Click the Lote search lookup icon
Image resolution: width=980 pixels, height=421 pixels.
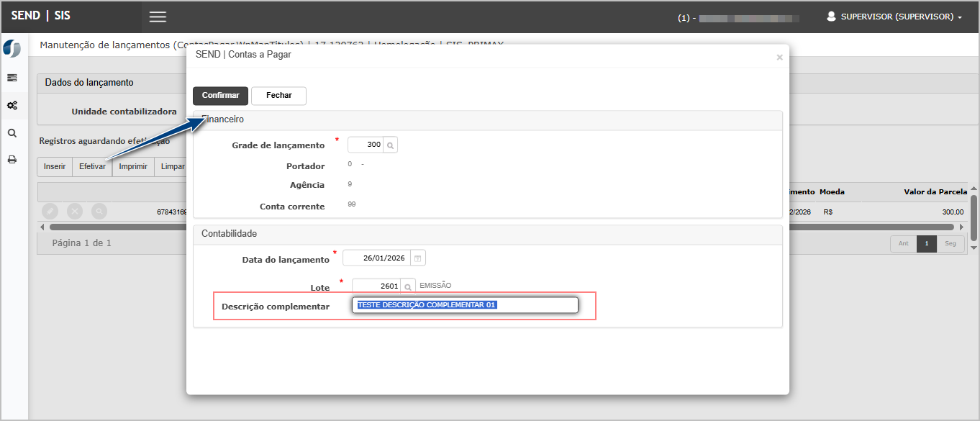click(x=408, y=286)
